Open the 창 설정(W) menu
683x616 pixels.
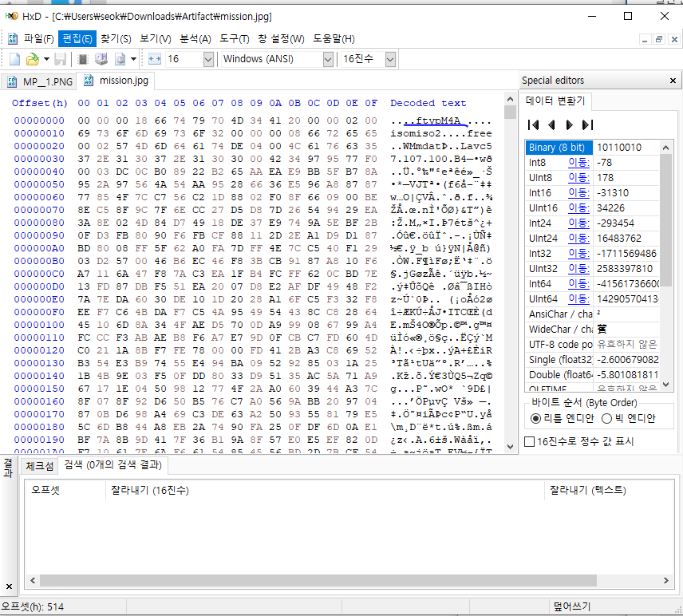pyautogui.click(x=281, y=39)
